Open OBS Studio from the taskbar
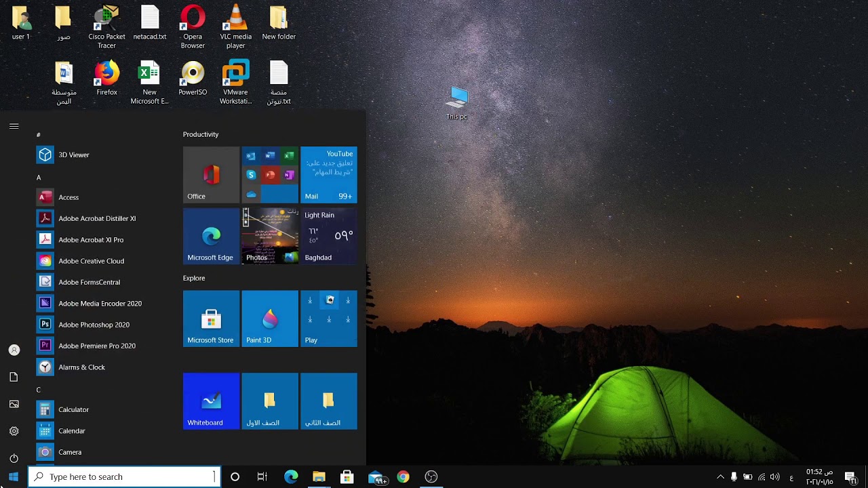The width and height of the screenshot is (868, 488). 431,477
